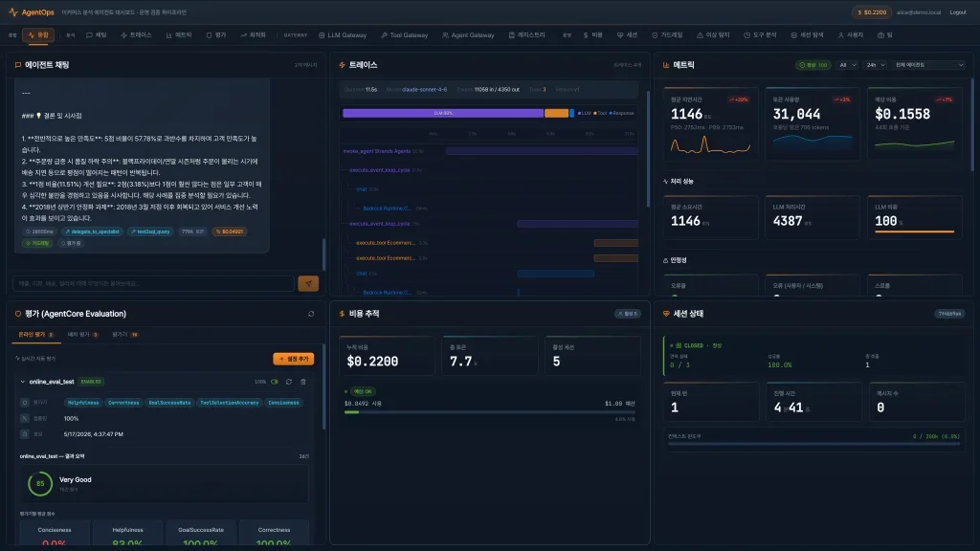Click the refresh icon for online_eval_test
This screenshot has height=551, width=980.
click(289, 382)
